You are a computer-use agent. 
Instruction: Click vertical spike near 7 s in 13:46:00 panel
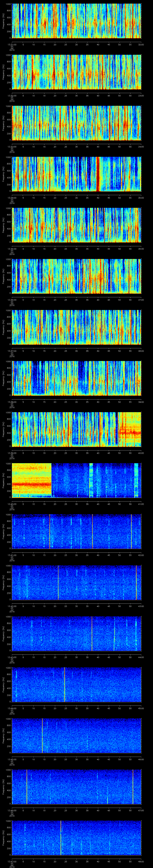click(x=27, y=787)
